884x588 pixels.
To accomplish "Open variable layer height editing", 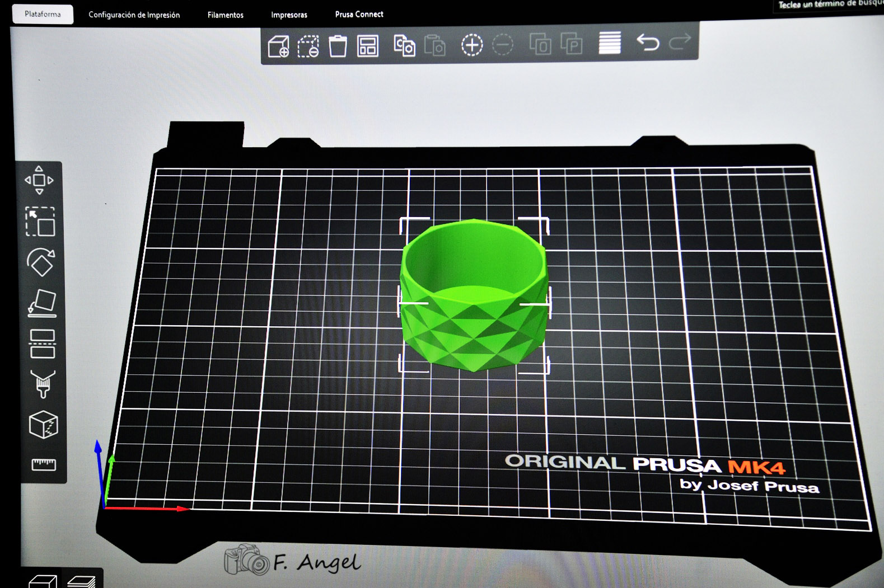I will [x=610, y=43].
